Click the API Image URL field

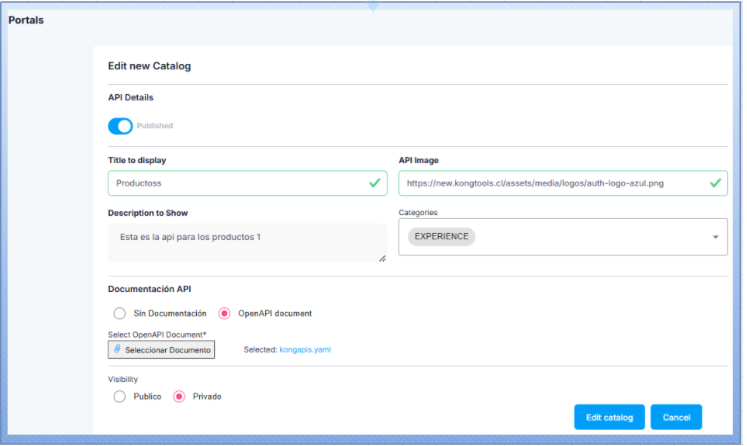pyautogui.click(x=550, y=183)
